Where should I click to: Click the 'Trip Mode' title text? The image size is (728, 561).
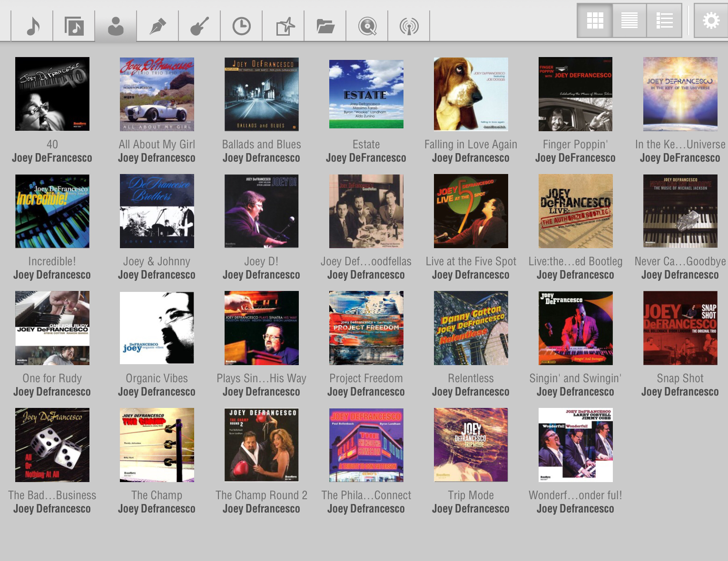471,495
